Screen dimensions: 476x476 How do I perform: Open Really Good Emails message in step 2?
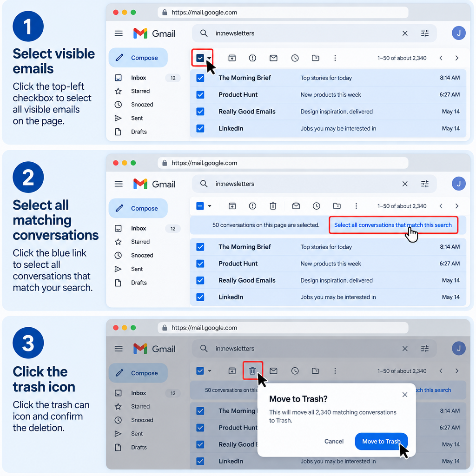[x=328, y=280]
